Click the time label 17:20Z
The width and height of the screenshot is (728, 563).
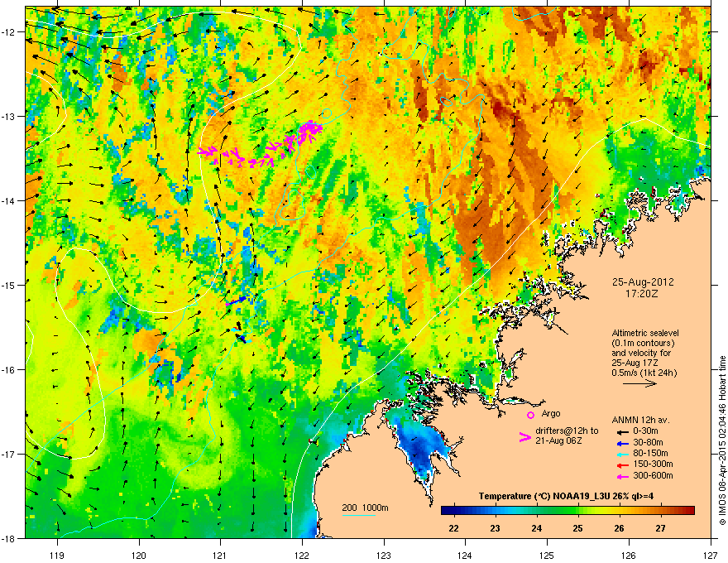(x=642, y=294)
